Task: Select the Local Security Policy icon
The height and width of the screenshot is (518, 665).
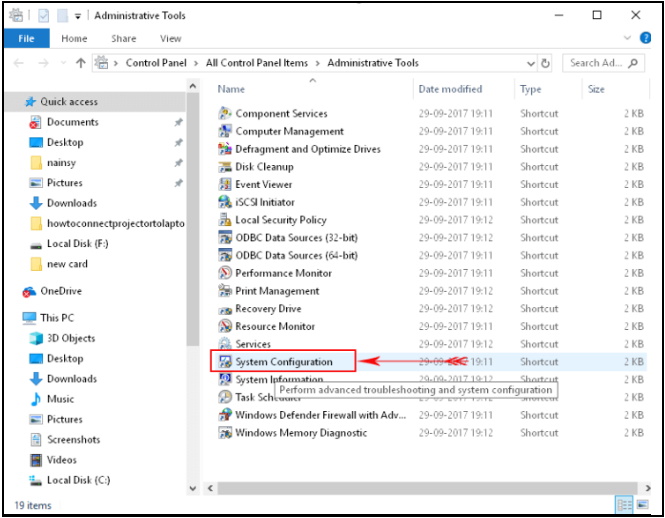Action: 225,220
